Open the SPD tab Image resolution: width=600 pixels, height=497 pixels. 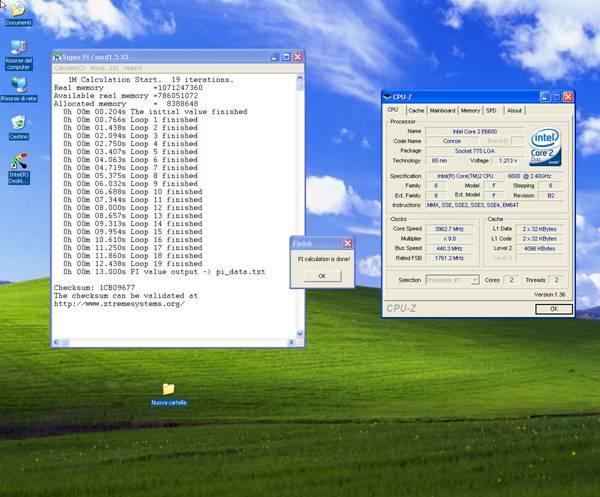492,110
